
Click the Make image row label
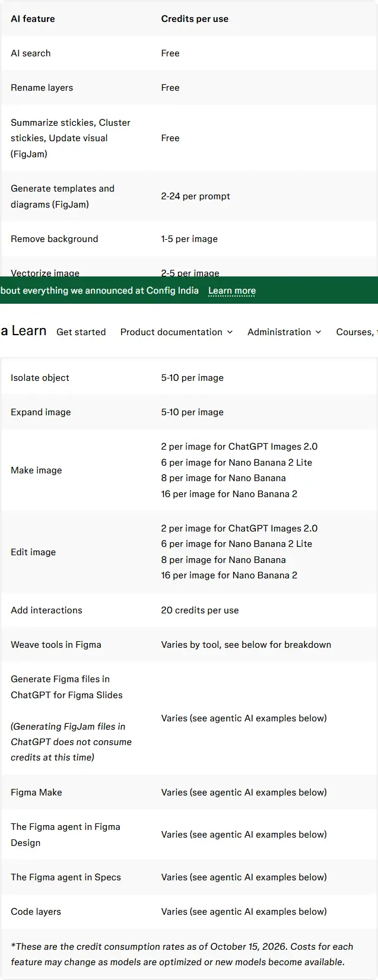point(36,470)
